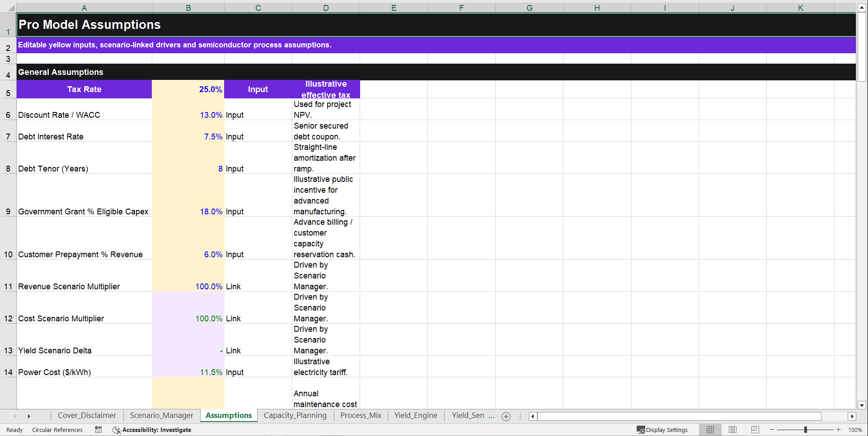
Task: Open zoom dialog via 100% level
Action: [x=855, y=430]
